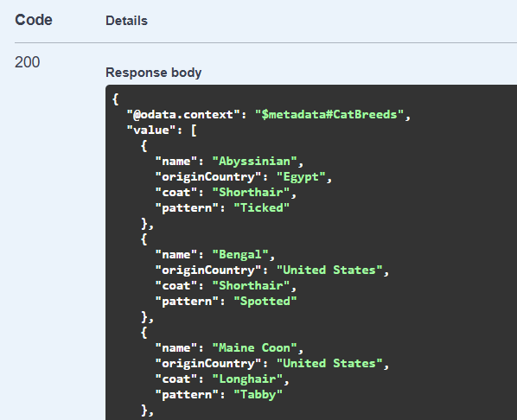Click Bengal's "United States" origin value
The image size is (517, 420).
coord(329,270)
